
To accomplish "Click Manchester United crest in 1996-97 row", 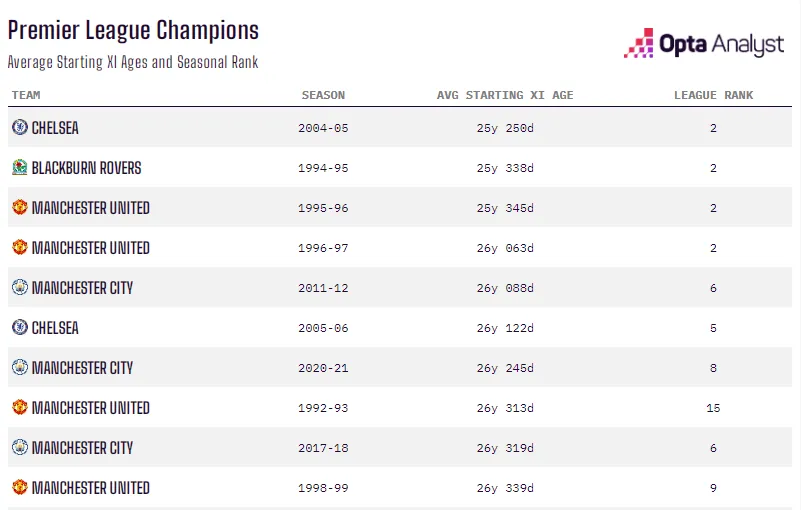I will coord(19,248).
